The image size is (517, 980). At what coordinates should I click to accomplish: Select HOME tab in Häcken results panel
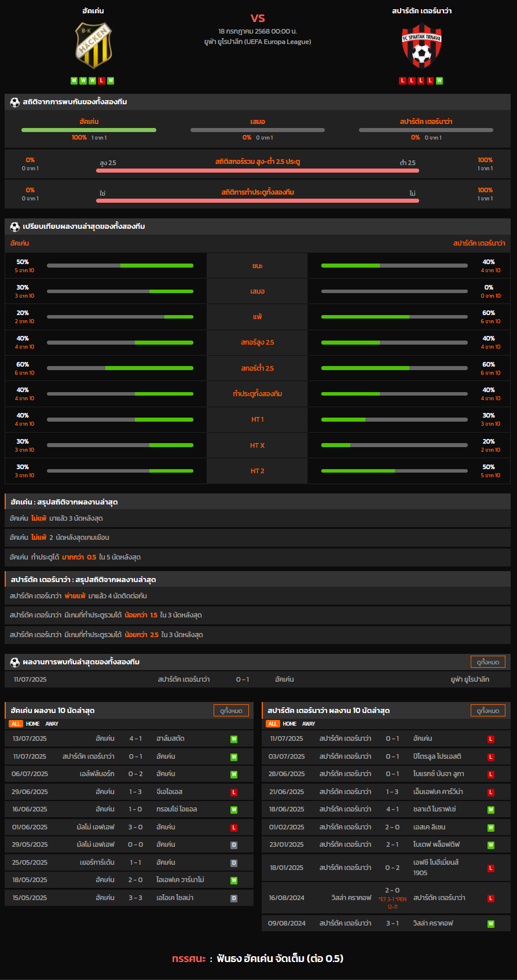tap(32, 724)
